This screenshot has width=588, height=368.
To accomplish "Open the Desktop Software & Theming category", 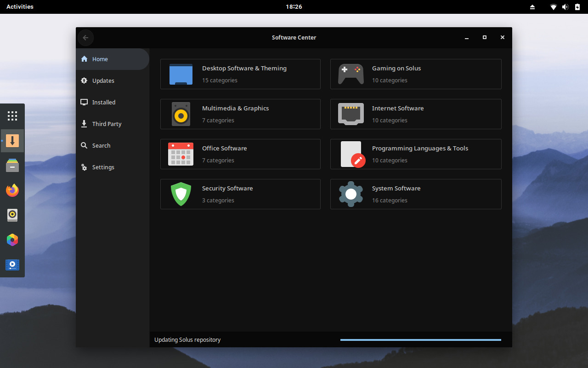I will click(240, 74).
